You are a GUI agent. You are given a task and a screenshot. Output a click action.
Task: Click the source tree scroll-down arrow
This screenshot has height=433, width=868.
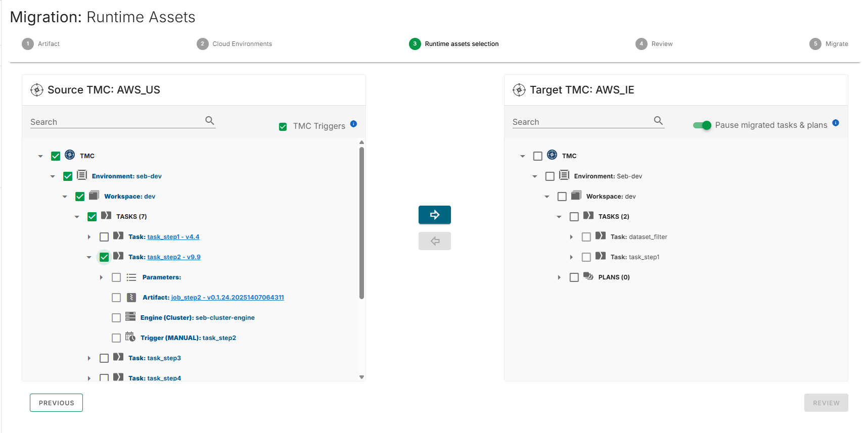click(361, 377)
